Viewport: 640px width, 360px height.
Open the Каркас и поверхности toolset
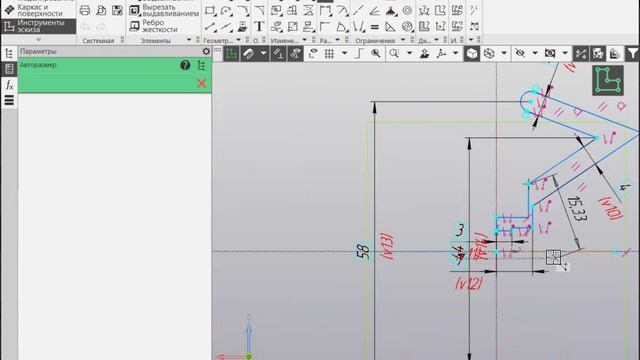coord(38,10)
